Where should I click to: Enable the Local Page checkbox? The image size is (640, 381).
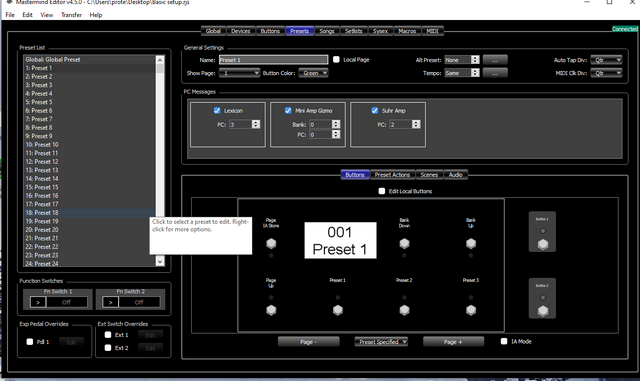click(336, 60)
